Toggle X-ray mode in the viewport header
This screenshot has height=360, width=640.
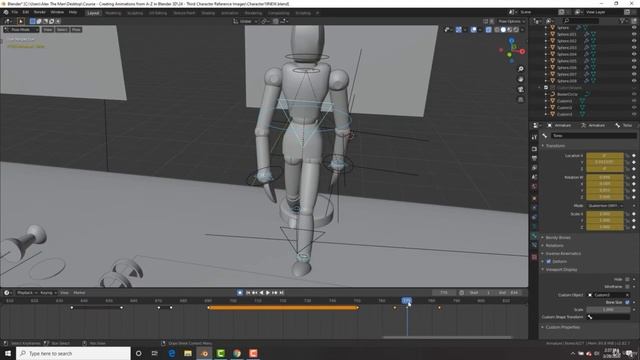tap(489, 30)
